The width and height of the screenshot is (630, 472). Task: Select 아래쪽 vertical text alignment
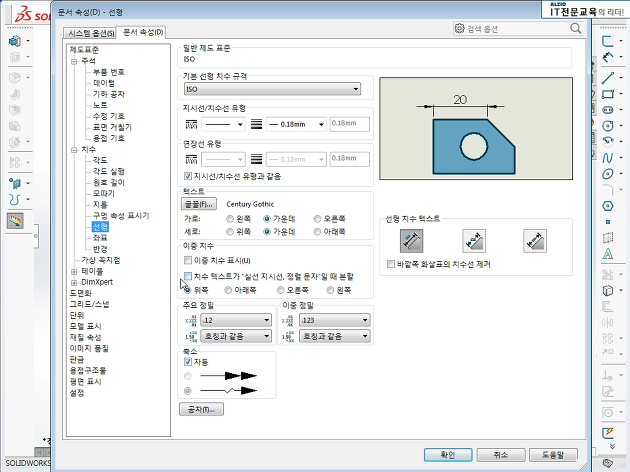[317, 232]
